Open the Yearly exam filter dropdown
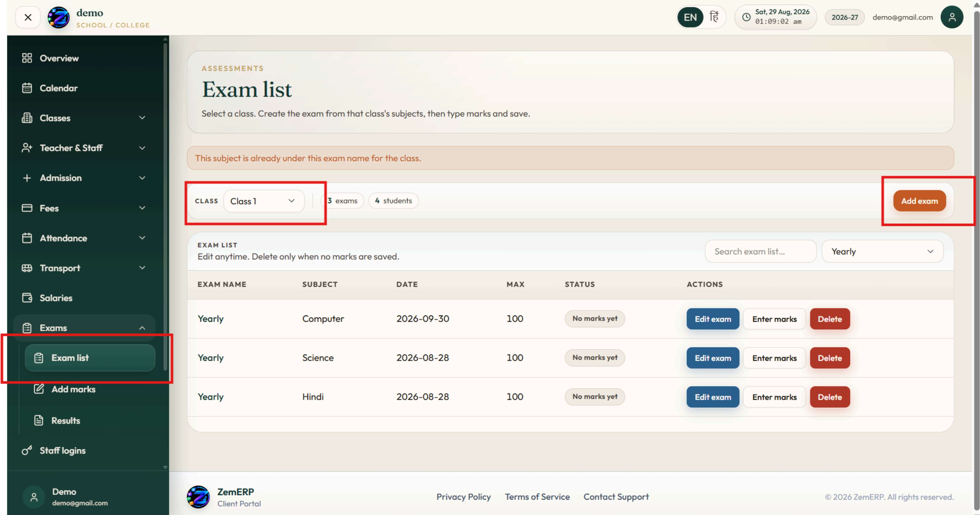This screenshot has height=515, width=980. (x=883, y=251)
